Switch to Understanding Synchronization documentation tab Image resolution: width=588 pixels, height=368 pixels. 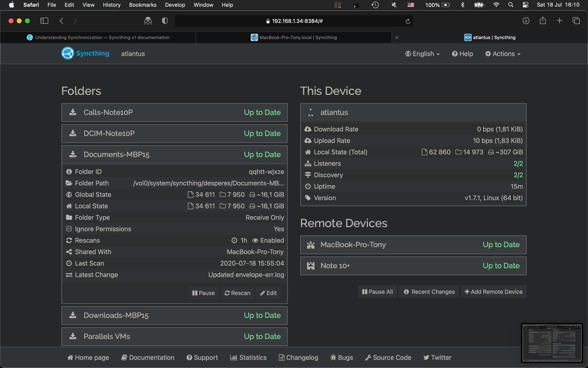(x=98, y=37)
